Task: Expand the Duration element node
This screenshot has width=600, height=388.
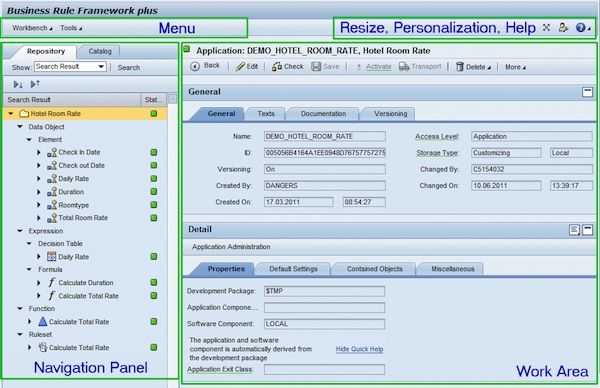Action: (x=39, y=192)
